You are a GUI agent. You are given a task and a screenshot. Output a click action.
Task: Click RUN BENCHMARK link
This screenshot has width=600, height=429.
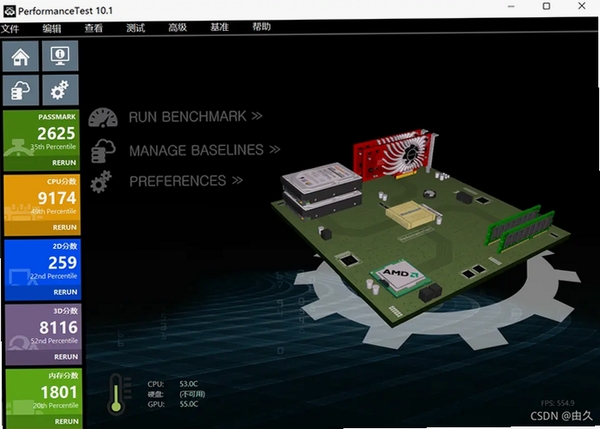[196, 116]
